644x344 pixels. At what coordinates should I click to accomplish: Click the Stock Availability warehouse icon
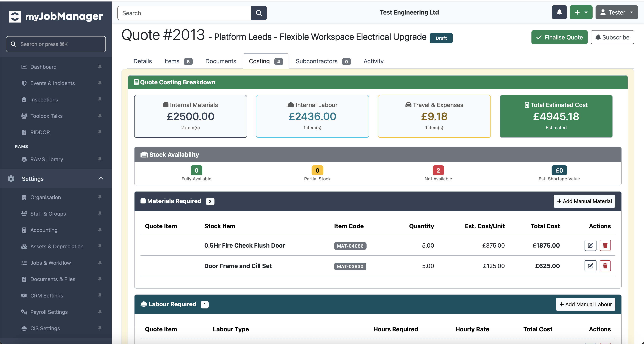point(144,155)
